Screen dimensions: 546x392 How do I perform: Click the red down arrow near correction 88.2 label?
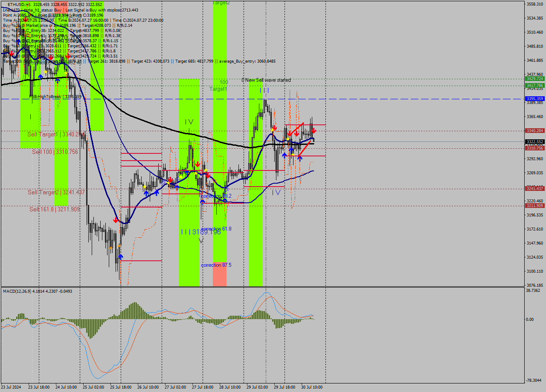(x=208, y=176)
